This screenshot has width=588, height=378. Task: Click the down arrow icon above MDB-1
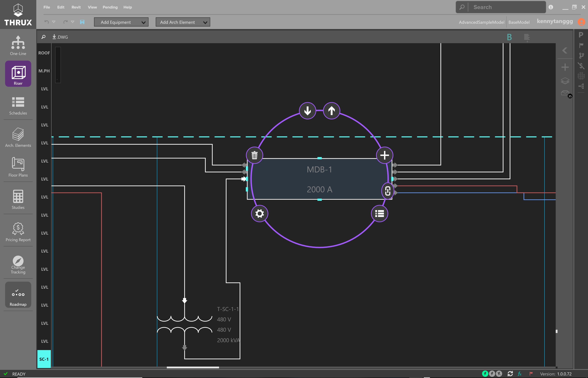pos(307,111)
